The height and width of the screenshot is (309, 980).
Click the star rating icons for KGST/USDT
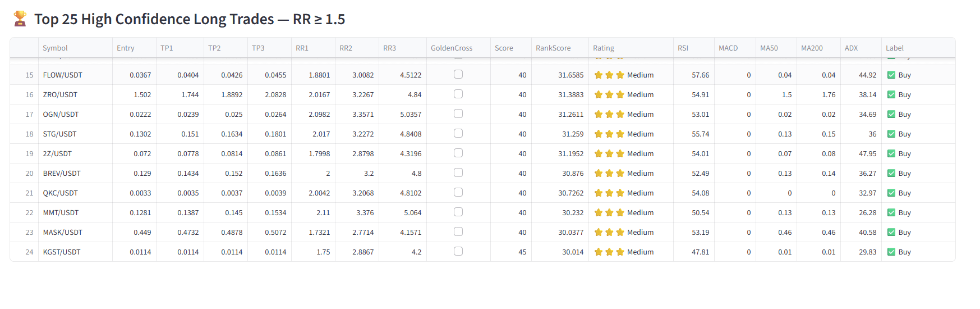click(x=609, y=252)
